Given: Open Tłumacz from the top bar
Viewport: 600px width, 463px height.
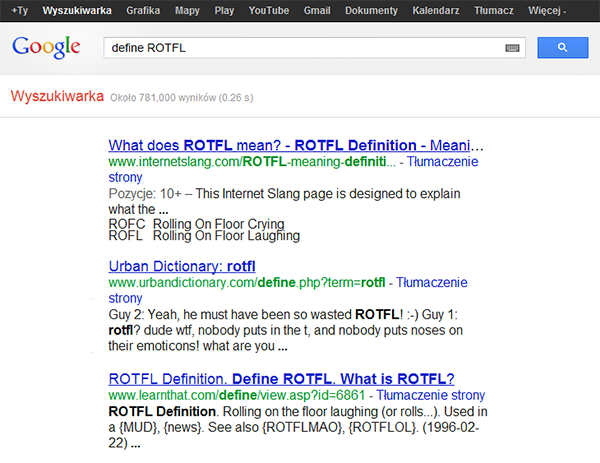Looking at the screenshot, I should pyautogui.click(x=494, y=10).
